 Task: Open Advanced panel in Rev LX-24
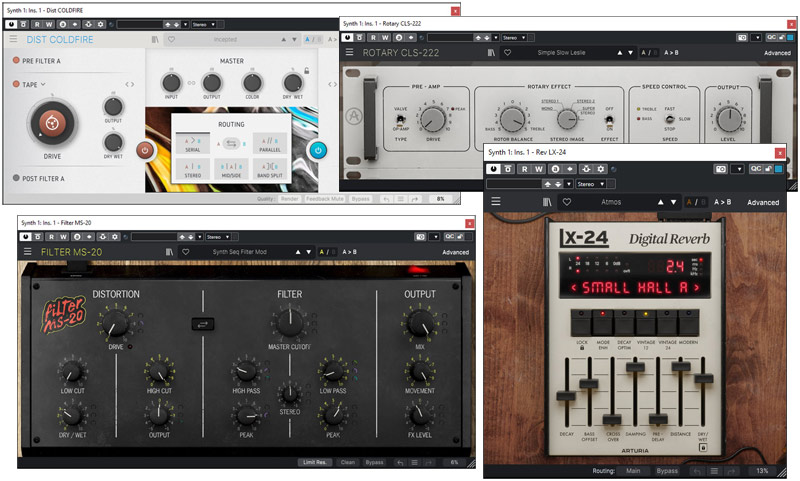pyautogui.click(x=762, y=202)
